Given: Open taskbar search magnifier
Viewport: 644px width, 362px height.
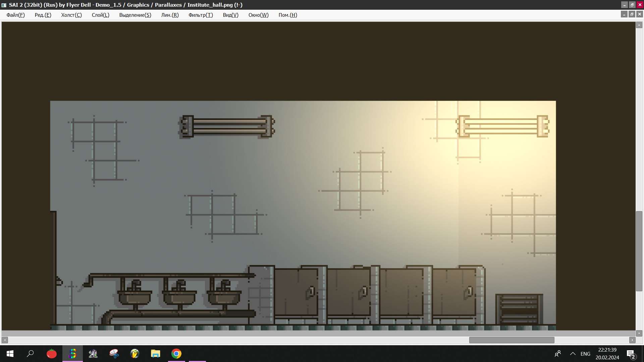Looking at the screenshot, I should coord(31,354).
